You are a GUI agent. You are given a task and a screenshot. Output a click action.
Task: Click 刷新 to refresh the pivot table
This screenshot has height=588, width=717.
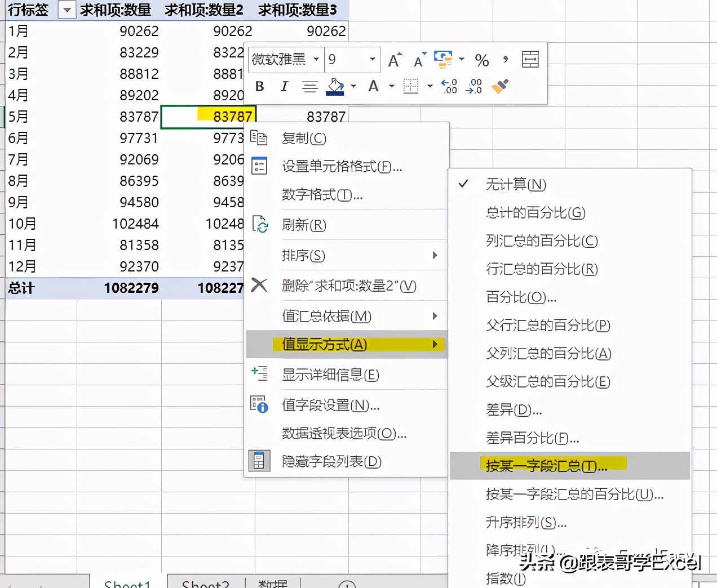pos(303,225)
